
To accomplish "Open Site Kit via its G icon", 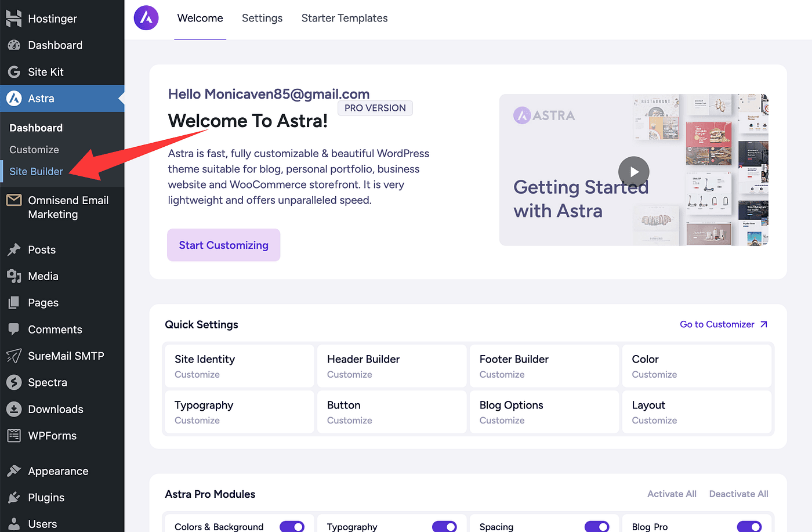I will [14, 72].
